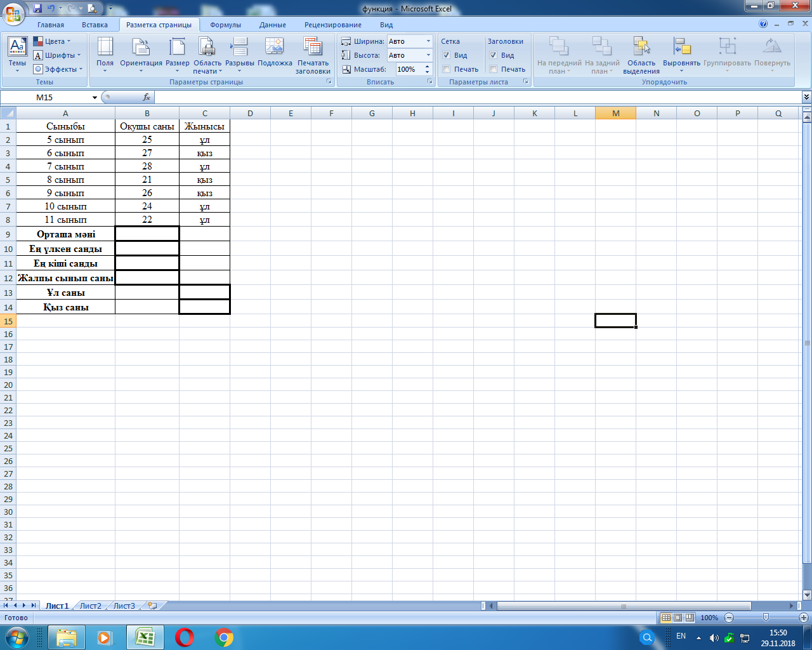
Task: Select all cells with corner button
Action: pyautogui.click(x=8, y=113)
